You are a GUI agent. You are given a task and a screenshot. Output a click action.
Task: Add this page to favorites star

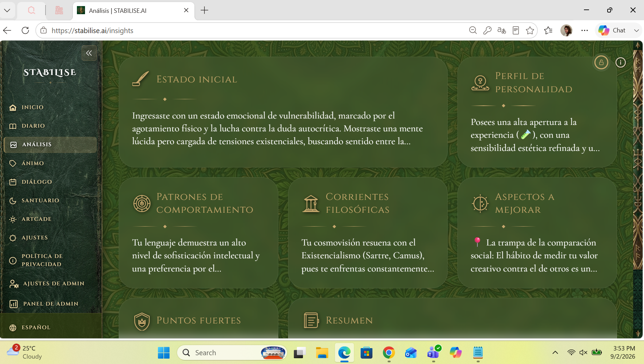[530, 30]
